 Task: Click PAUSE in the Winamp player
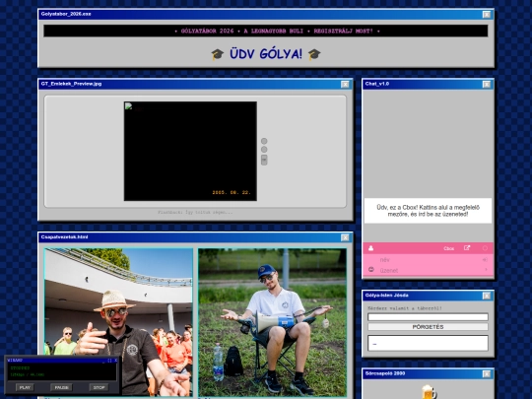coord(61,387)
